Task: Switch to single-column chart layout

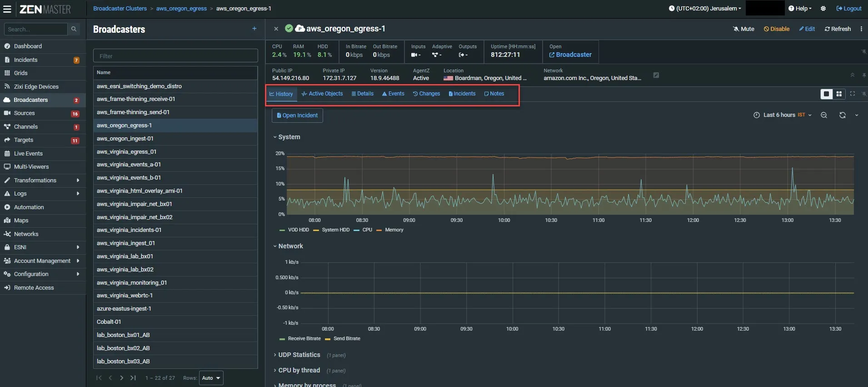Action: (826, 94)
